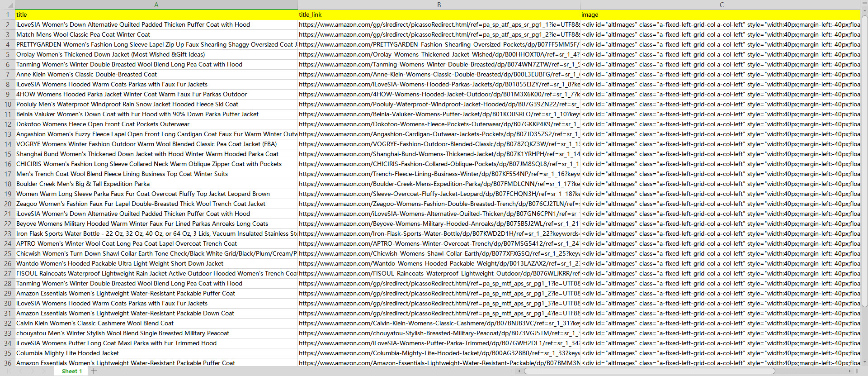Select 'Men's Trench Coat Wool Blend' cell
Viewport: 868px width, 376px height.
156,174
